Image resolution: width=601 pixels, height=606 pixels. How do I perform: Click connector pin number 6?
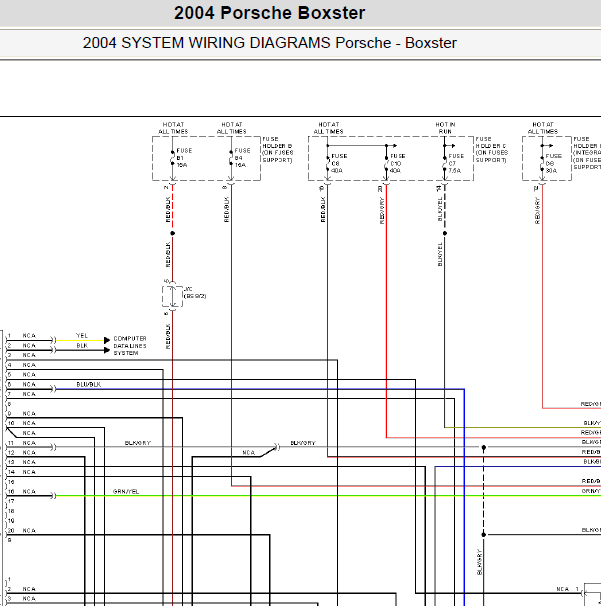coord(9,384)
